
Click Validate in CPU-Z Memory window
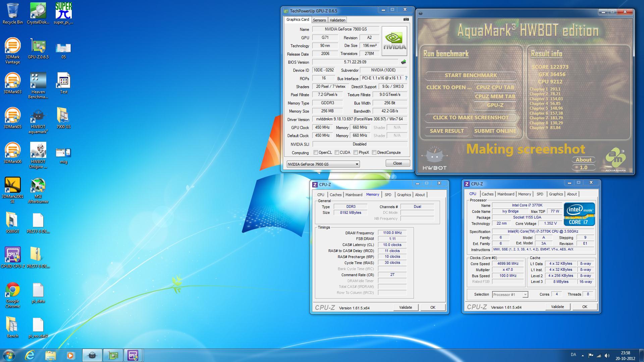[x=406, y=307]
